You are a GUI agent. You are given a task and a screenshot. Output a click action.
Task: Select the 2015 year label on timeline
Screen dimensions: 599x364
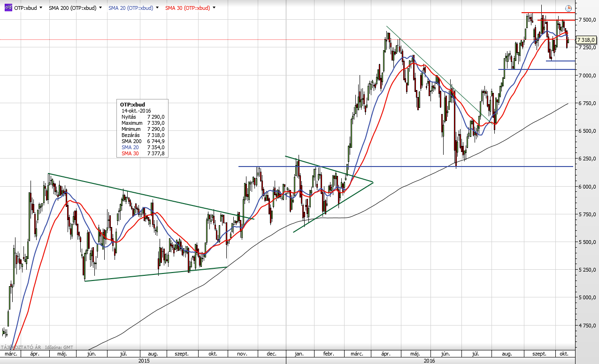(x=144, y=361)
